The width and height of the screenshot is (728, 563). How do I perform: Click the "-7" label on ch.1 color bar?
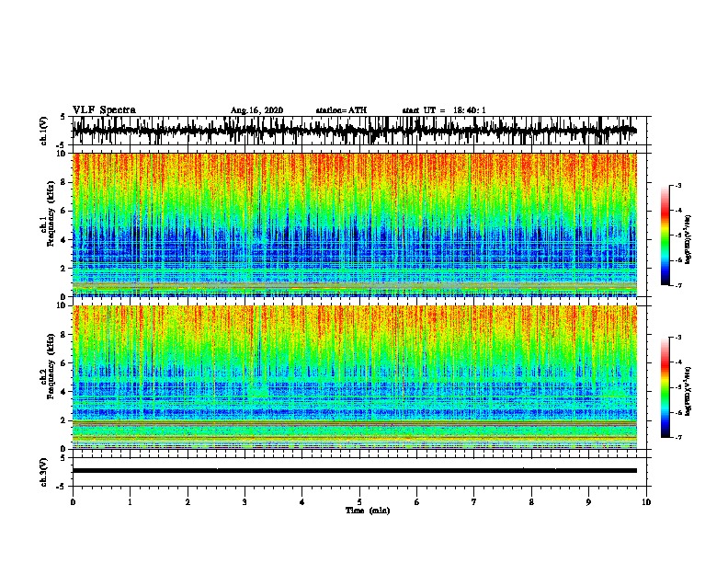click(x=678, y=285)
